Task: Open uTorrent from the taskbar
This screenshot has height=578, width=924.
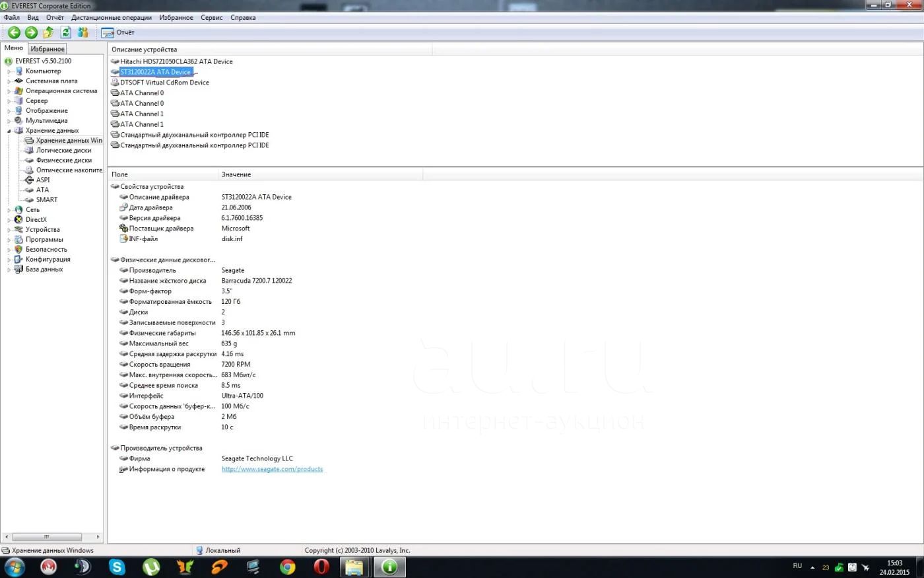Action: pos(151,567)
